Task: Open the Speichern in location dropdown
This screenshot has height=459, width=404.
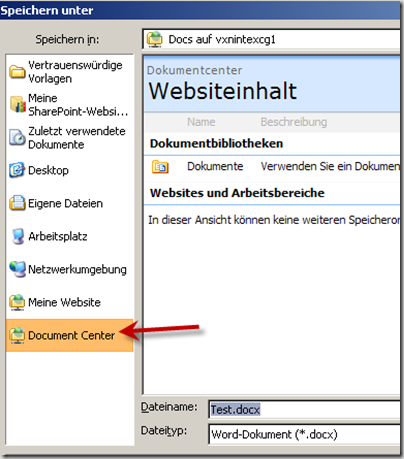Action: (271, 39)
